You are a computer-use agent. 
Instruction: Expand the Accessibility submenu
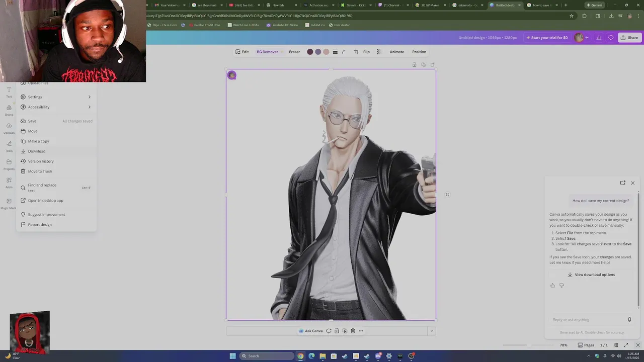[x=56, y=107]
